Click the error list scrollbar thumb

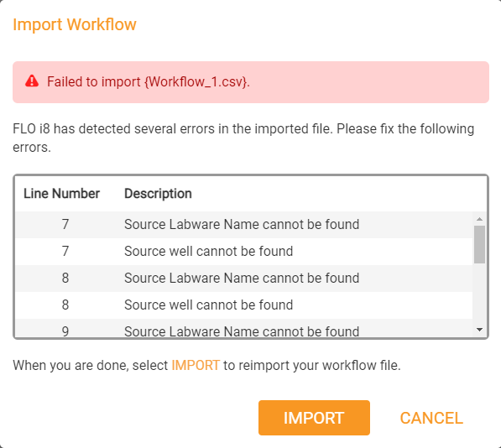point(479,244)
